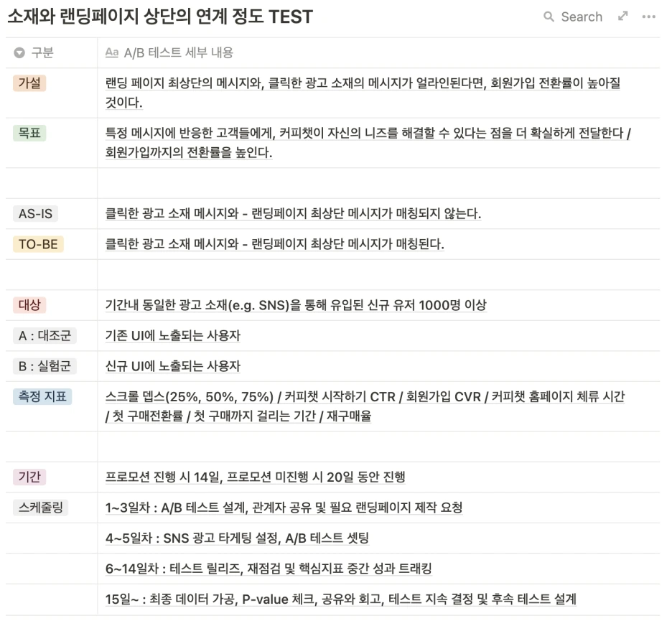
Task: Click the TO-BE yellow tag
Action: click(38, 244)
